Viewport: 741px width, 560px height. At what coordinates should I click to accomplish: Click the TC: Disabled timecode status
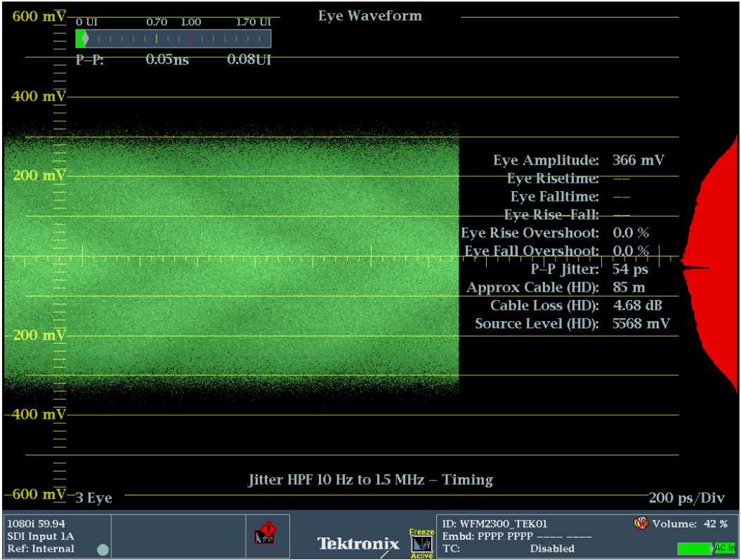coord(509,549)
